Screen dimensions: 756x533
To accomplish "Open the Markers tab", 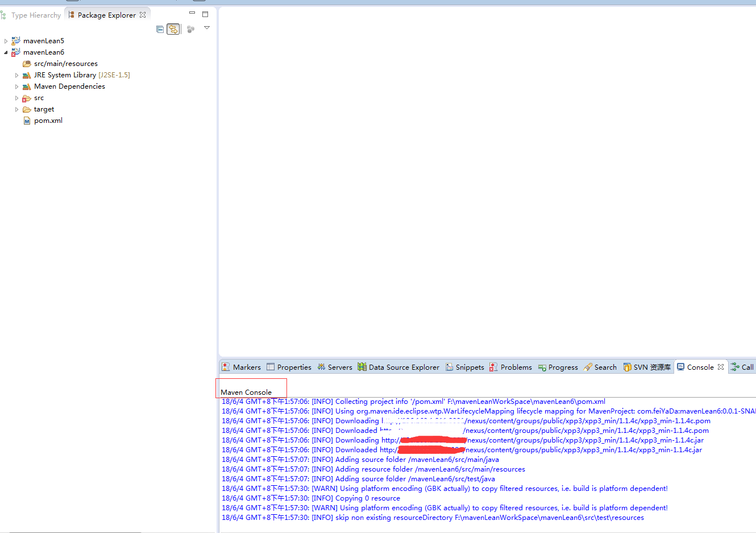I will (242, 367).
